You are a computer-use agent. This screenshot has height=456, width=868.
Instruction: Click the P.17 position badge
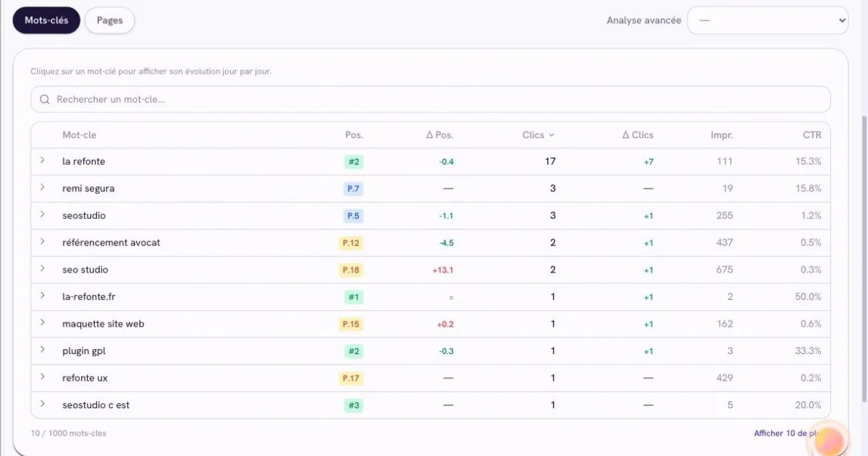coord(351,378)
